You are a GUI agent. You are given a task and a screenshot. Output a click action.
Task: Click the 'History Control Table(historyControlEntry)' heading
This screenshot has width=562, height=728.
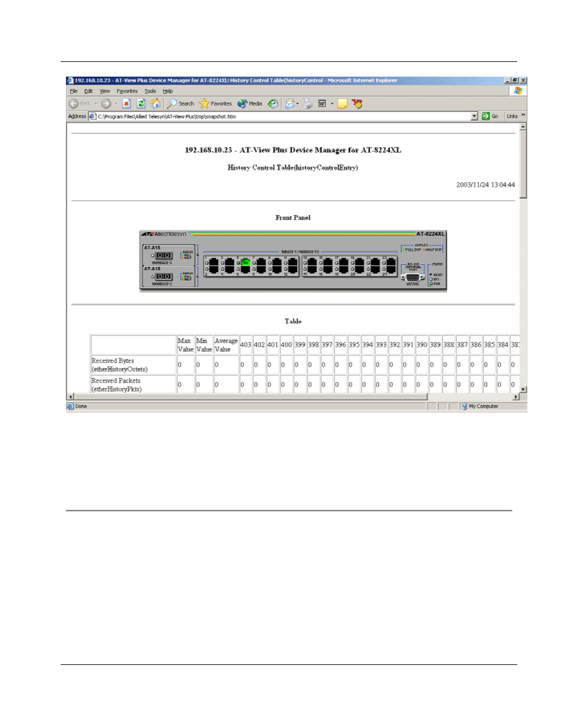pyautogui.click(x=293, y=167)
